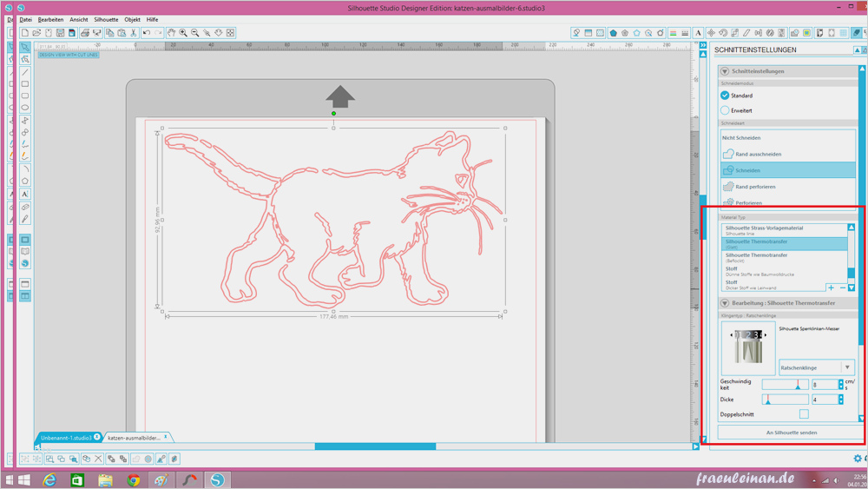Screen dimensions: 868x489
Task: Click the An Silhouette senden button
Action: click(791, 433)
